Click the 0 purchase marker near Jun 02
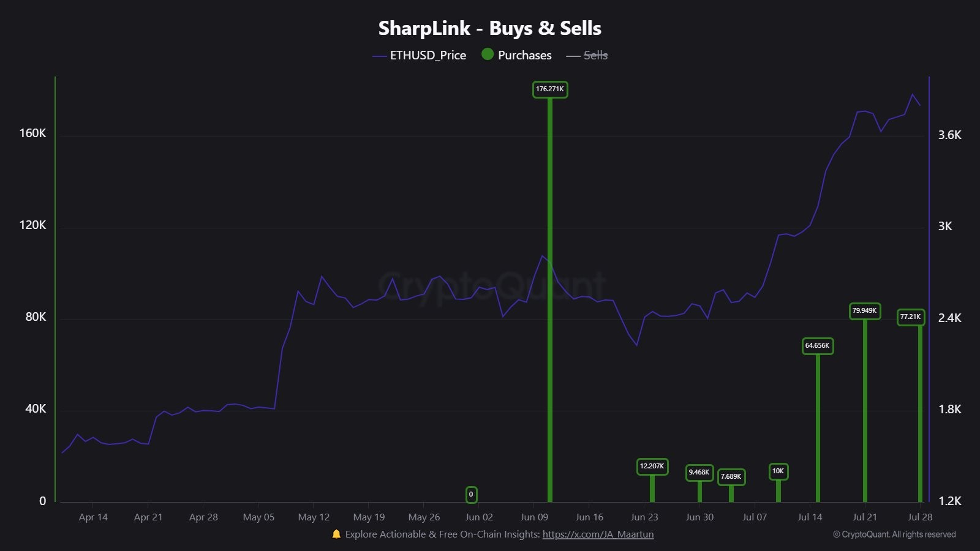The height and width of the screenshot is (551, 980). click(x=470, y=495)
